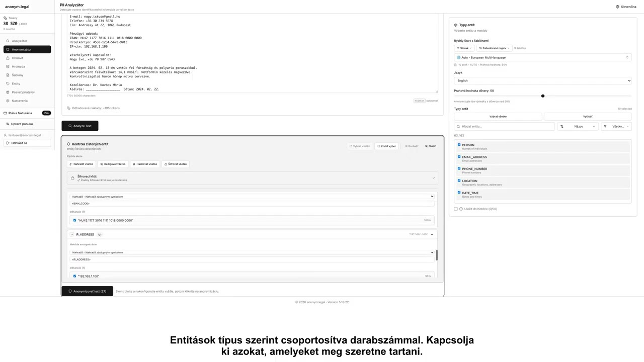Uncheck the HU42 1177 3016 IBAN instance
Screen dimensions: 644x362
point(75,220)
